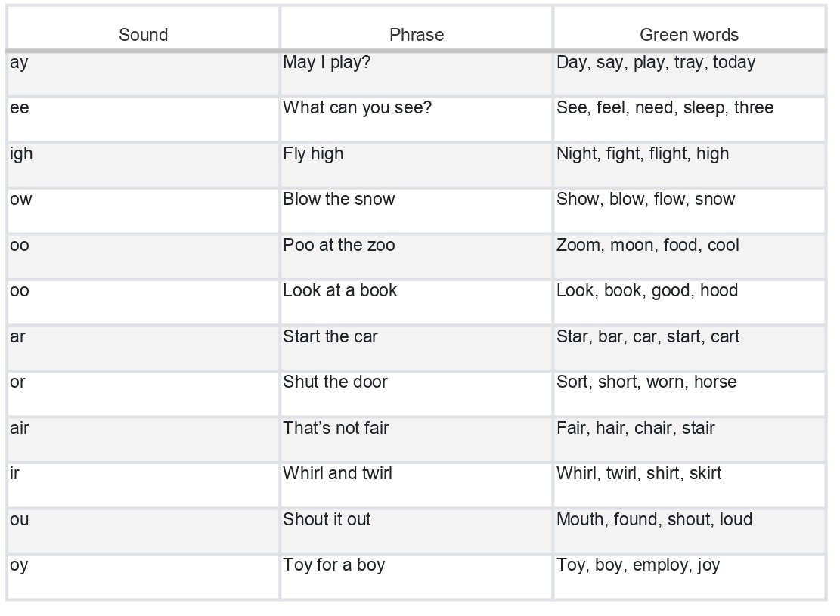Select the 'ou' sound cell
The image size is (840, 616).
(x=143, y=531)
